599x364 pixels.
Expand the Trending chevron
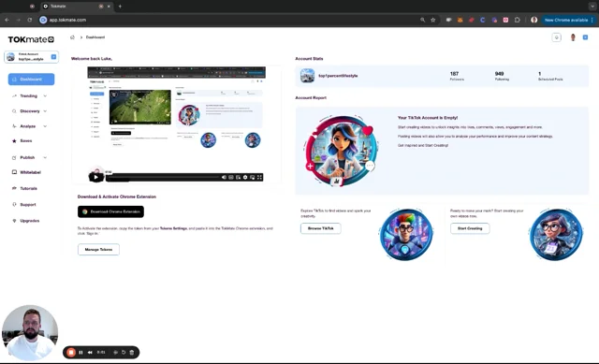(x=45, y=95)
